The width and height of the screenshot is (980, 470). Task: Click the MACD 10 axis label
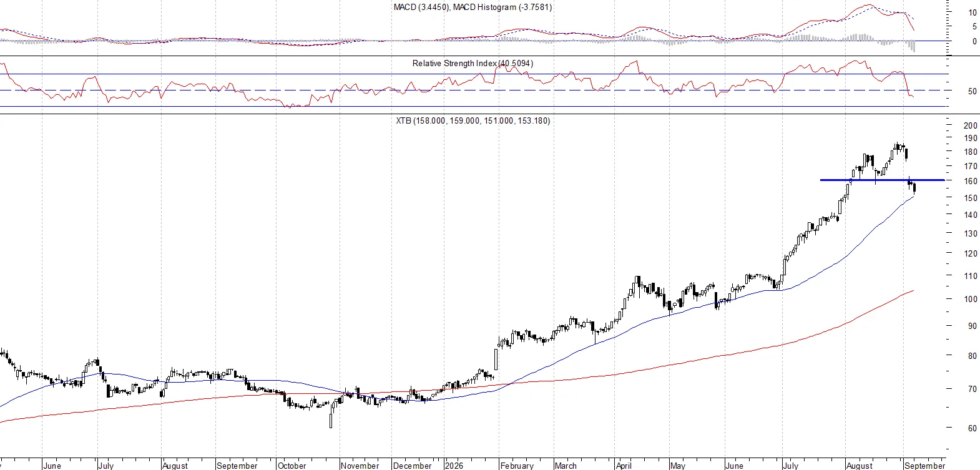coord(973,12)
